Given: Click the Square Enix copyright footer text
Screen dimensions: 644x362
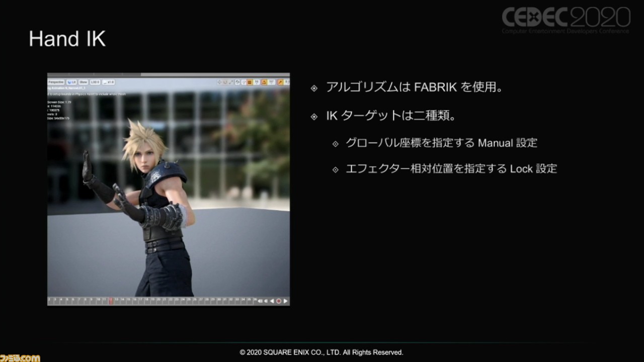Looking at the screenshot, I should click(321, 352).
